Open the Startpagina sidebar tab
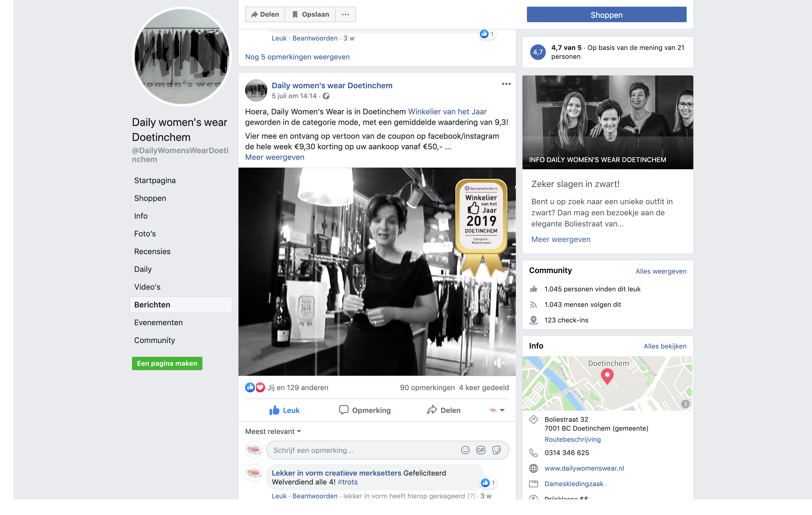The height and width of the screenshot is (515, 812). tap(155, 181)
